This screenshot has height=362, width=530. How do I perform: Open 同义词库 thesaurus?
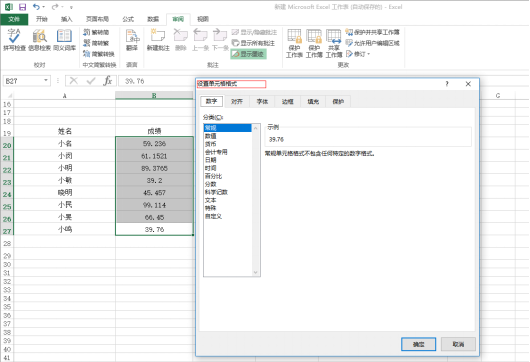(x=64, y=40)
